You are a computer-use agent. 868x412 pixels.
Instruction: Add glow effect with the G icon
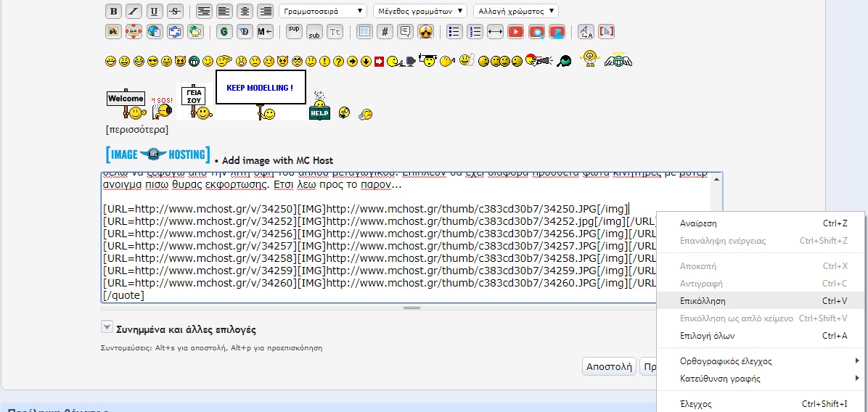click(224, 31)
